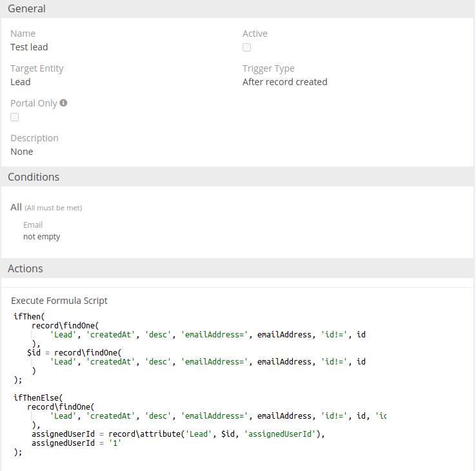Image resolution: width=476 pixels, height=471 pixels.
Task: Click the Actions section header
Action: 25,268
